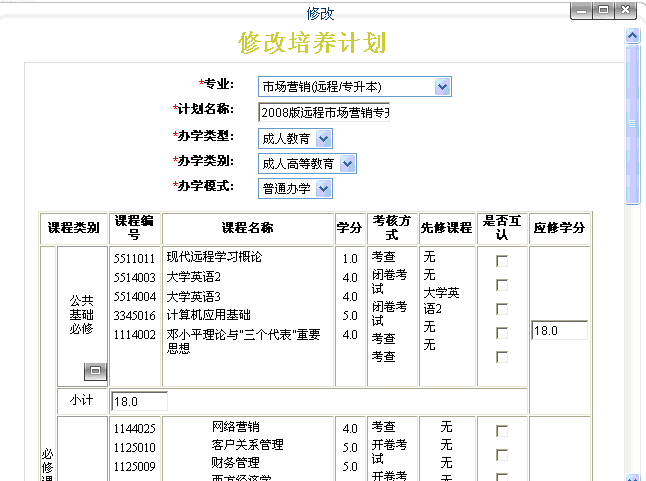Click the 课程类别 column header
Viewport: 646px width, 481px height.
(74, 228)
